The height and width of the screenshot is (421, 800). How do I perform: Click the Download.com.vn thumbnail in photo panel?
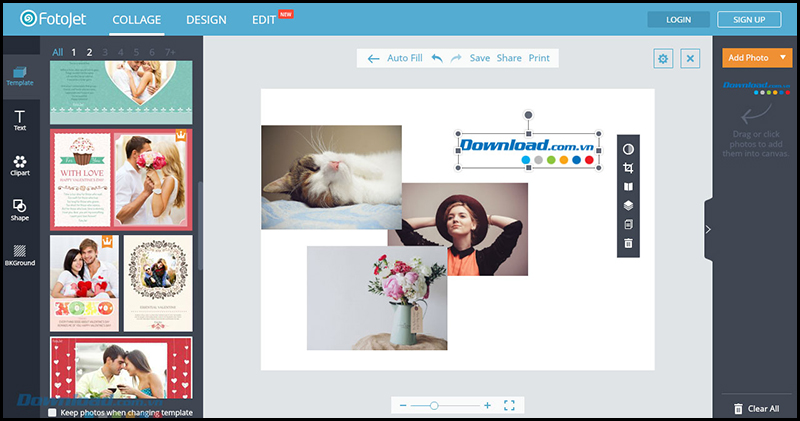pyautogui.click(x=756, y=87)
